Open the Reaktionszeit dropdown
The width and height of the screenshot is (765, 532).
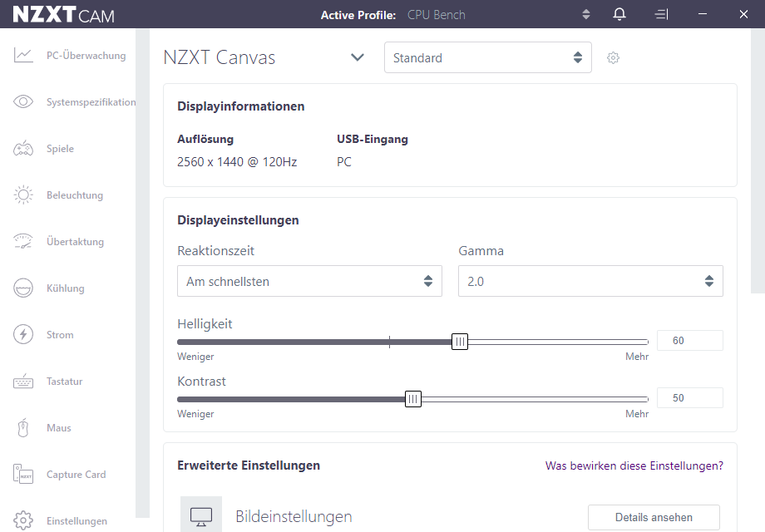point(309,282)
